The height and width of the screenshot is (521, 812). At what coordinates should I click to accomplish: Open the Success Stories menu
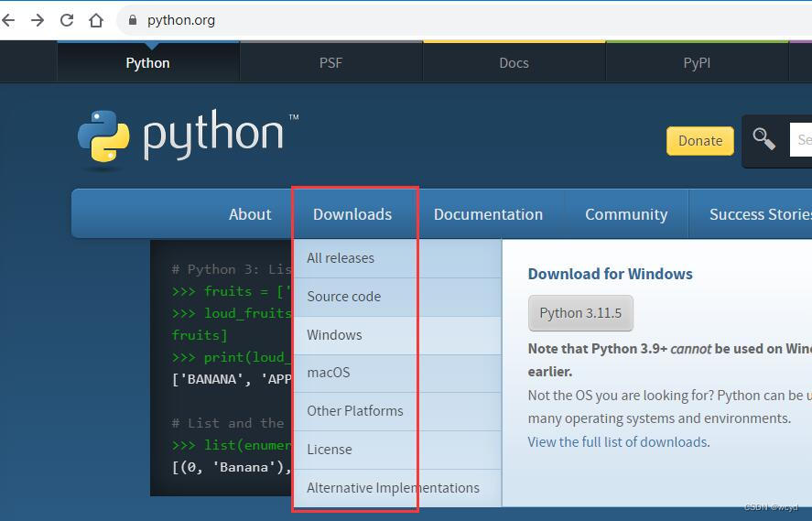(751, 214)
